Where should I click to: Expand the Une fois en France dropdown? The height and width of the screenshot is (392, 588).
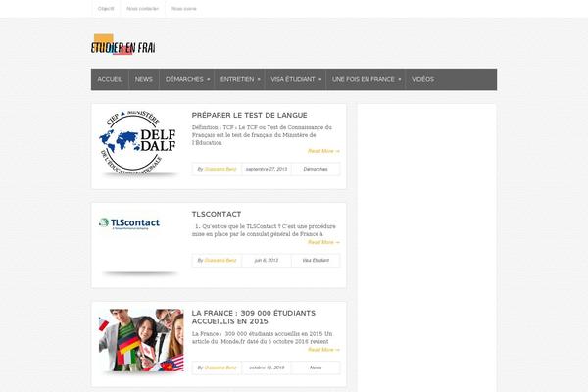point(366,79)
